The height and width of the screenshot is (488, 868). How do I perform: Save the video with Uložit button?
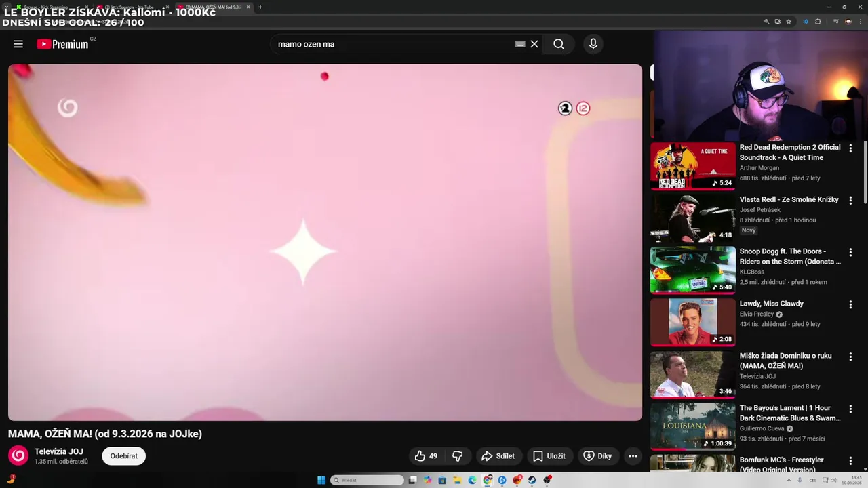[549, 456]
